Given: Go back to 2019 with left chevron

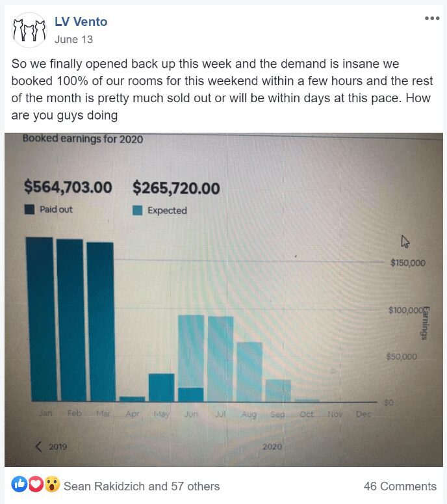Looking at the screenshot, I should click(x=38, y=447).
